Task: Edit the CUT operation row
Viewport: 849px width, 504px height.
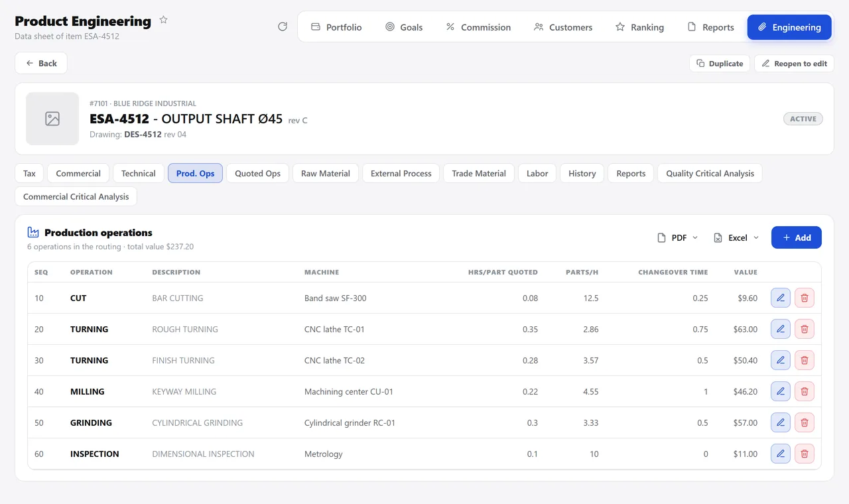Action: tap(781, 298)
